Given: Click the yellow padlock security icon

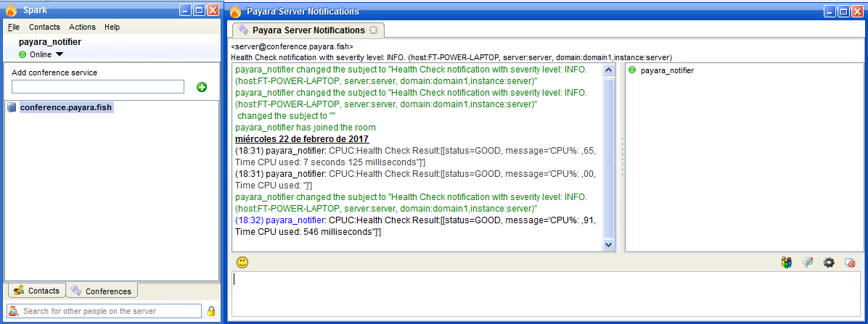Looking at the screenshot, I should pos(211,311).
